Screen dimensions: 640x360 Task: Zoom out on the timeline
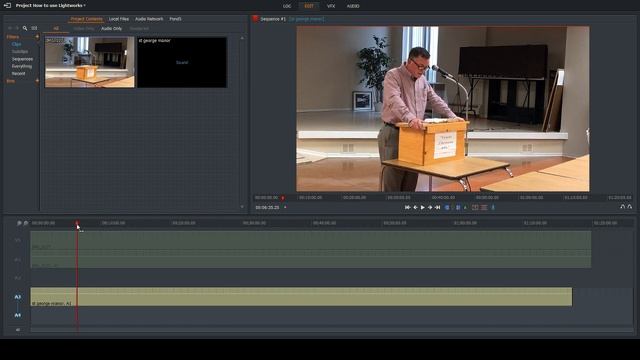(x=26, y=223)
